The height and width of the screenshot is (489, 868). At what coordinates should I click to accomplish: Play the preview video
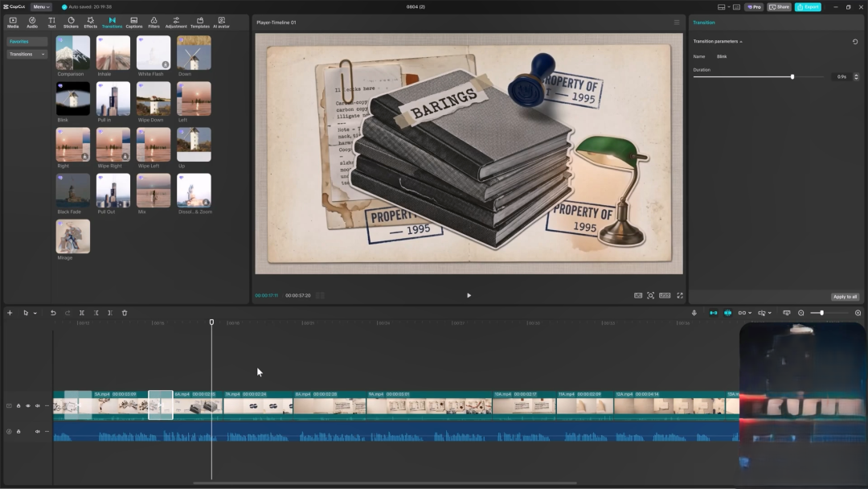coord(469,296)
